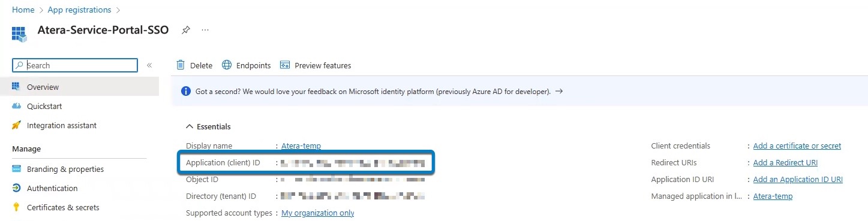Open App registrations breadcrumb link
This screenshot has height=221, width=868.
pos(79,10)
